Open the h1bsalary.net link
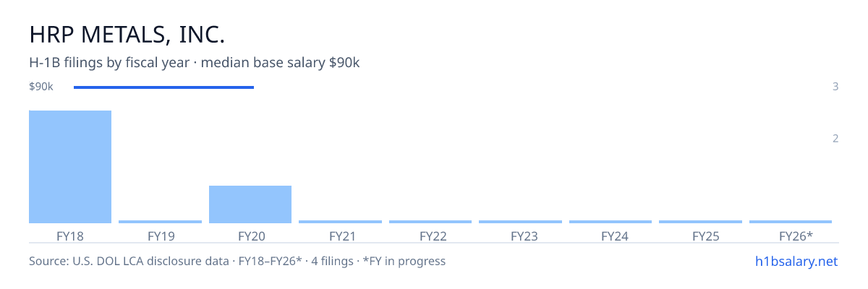This screenshot has width=868, height=289. (x=796, y=261)
